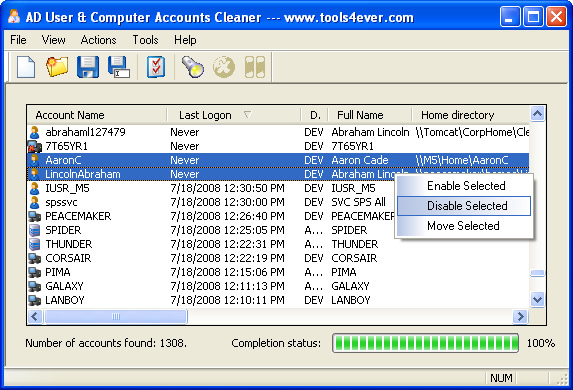Screen dimensions: 573x390
Task: Select the PIMA account name
Action: [x=58, y=273]
